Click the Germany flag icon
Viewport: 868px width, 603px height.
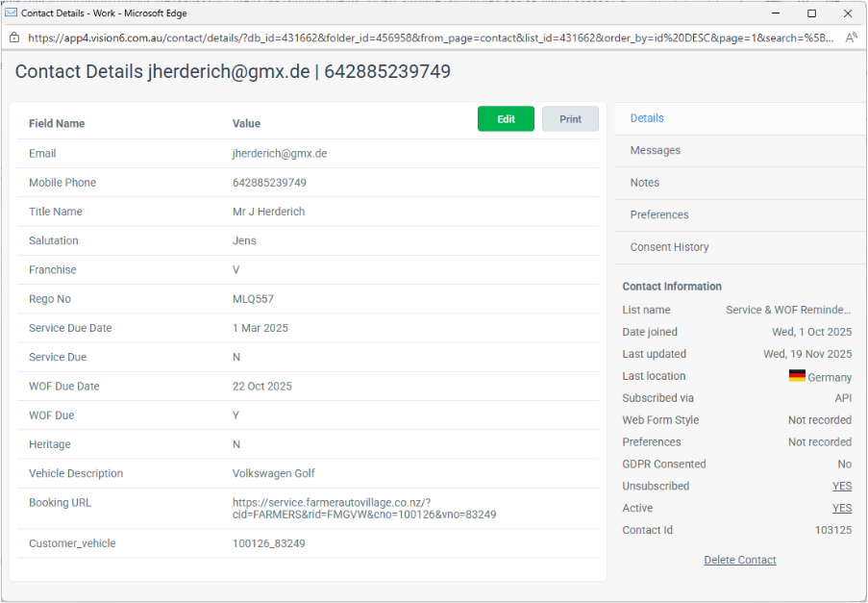[x=796, y=375]
